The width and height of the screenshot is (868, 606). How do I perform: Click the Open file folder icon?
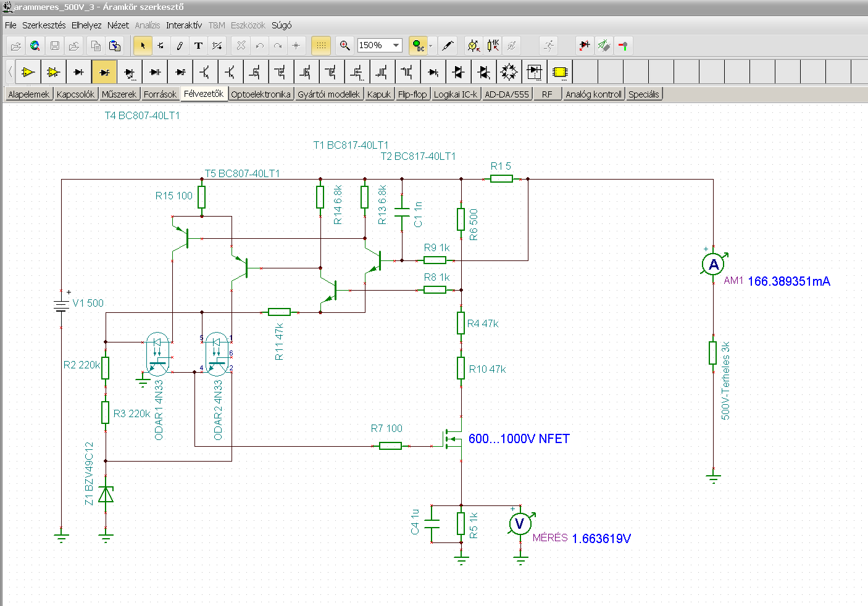(16, 46)
